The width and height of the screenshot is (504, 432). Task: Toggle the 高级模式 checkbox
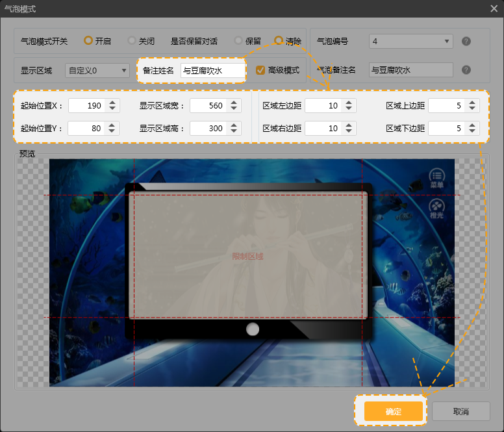point(260,70)
